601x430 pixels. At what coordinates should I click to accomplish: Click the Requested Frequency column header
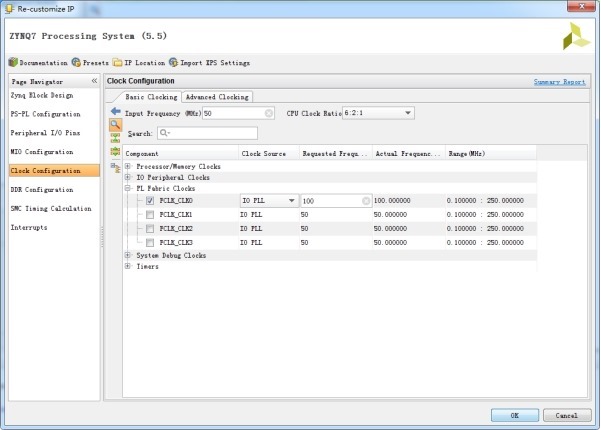pos(336,153)
